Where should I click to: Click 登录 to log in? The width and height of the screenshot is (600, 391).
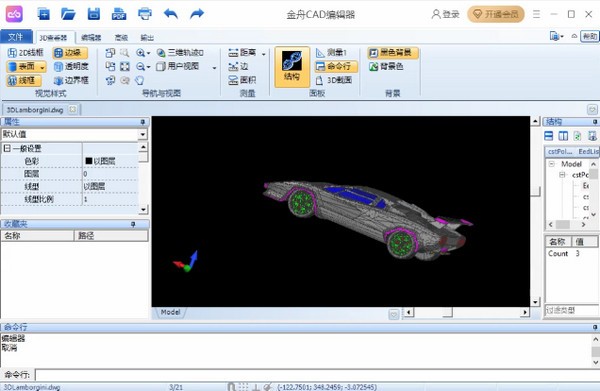point(445,14)
